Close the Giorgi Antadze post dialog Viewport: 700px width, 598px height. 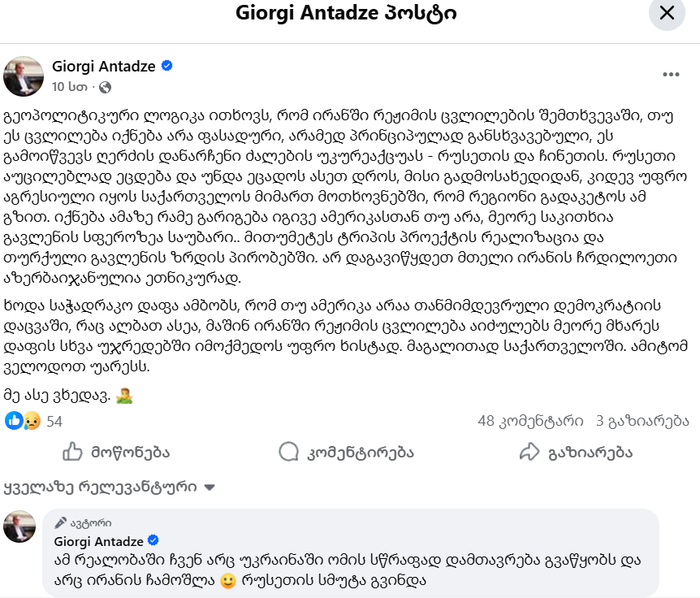click(x=667, y=14)
